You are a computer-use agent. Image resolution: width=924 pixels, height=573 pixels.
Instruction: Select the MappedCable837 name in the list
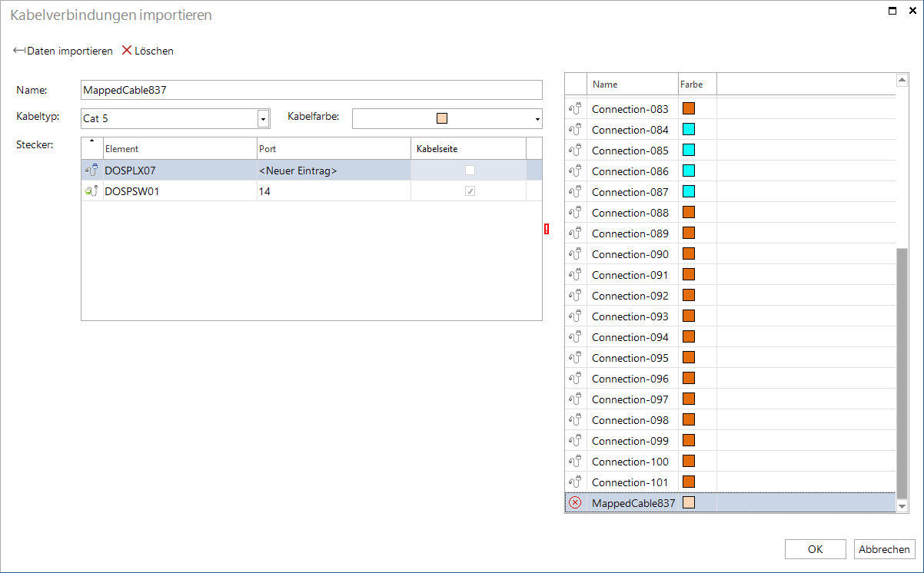pyautogui.click(x=633, y=503)
